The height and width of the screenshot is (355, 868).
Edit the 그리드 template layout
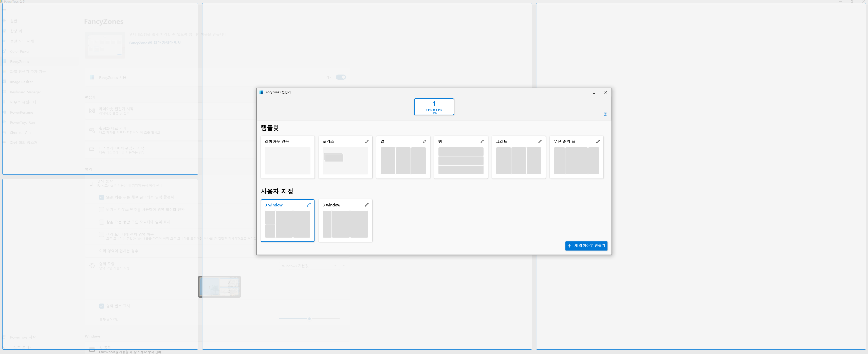(x=540, y=141)
